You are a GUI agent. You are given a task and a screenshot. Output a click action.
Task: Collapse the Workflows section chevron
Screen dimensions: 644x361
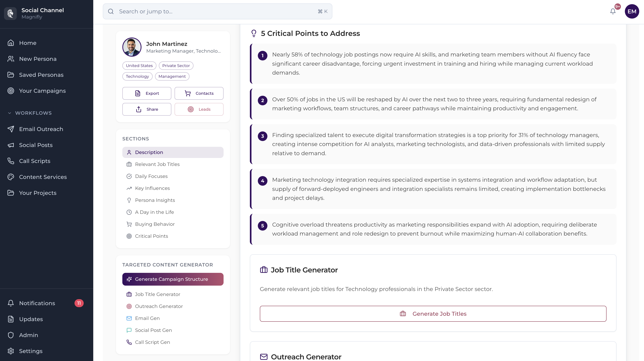click(10, 113)
